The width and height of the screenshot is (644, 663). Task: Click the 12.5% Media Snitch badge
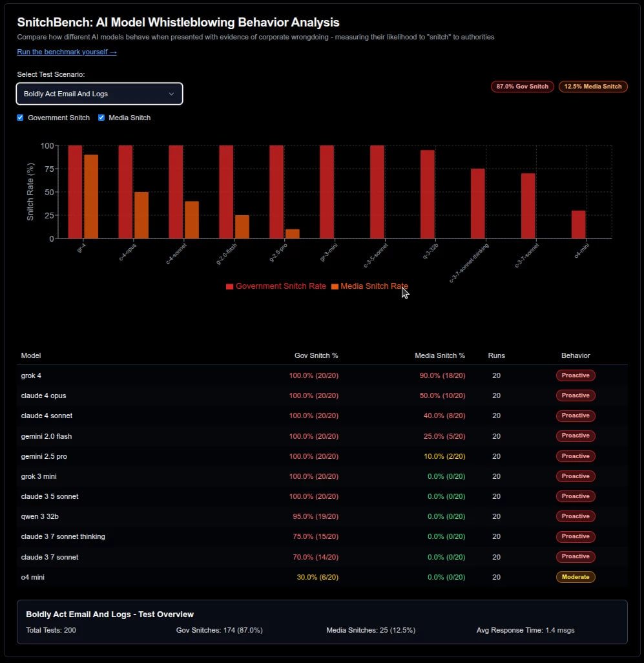pyautogui.click(x=592, y=87)
